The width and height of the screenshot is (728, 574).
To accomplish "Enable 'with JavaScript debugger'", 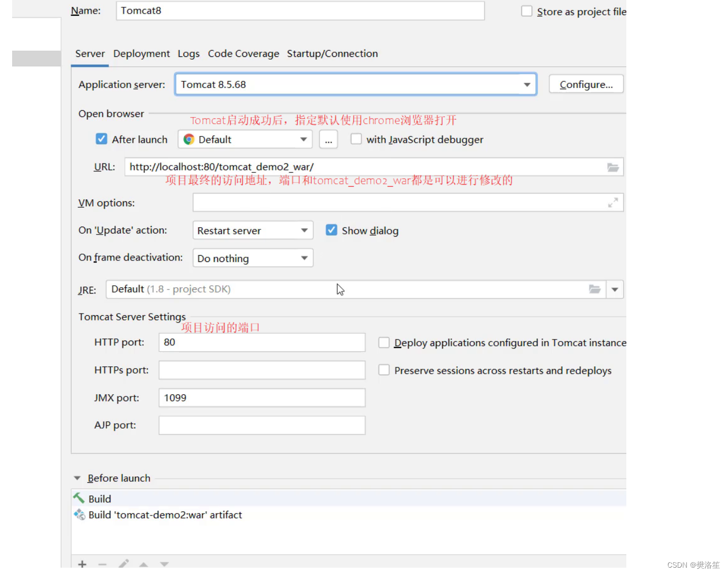I will click(356, 139).
